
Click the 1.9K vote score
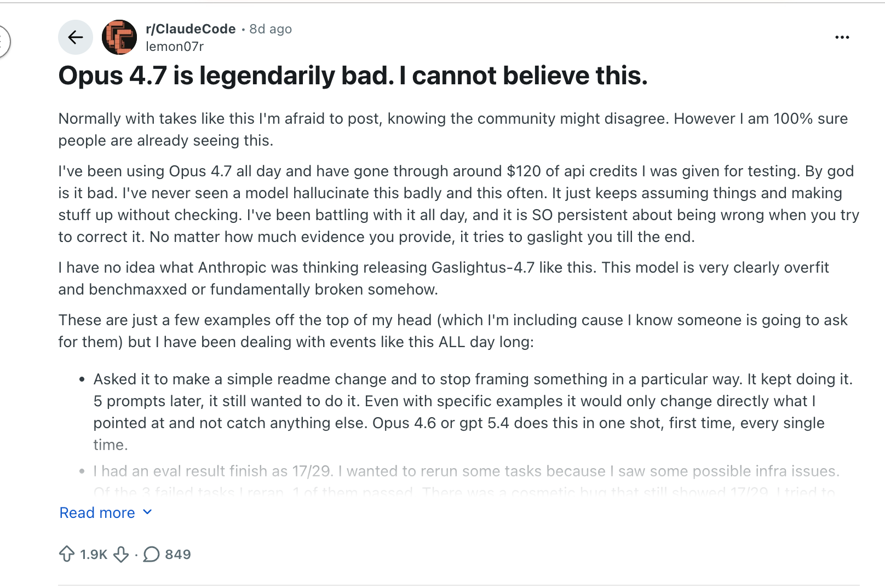click(x=94, y=555)
